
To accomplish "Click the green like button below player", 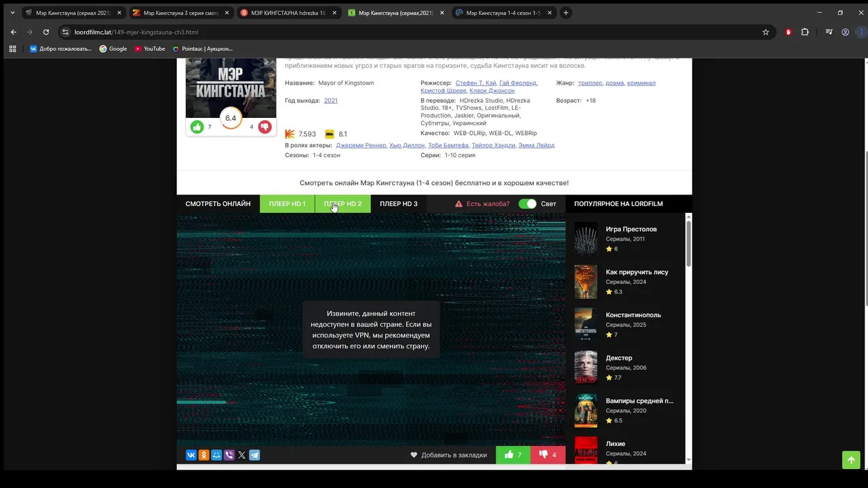I will [513, 455].
